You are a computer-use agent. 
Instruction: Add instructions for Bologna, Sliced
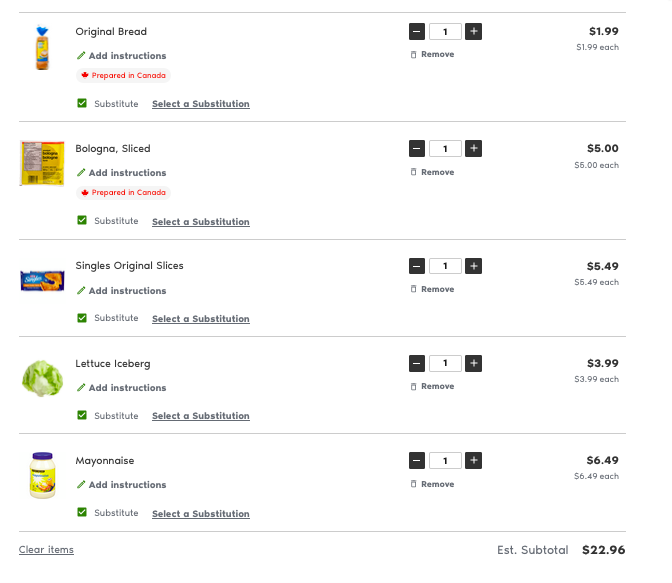pos(122,173)
